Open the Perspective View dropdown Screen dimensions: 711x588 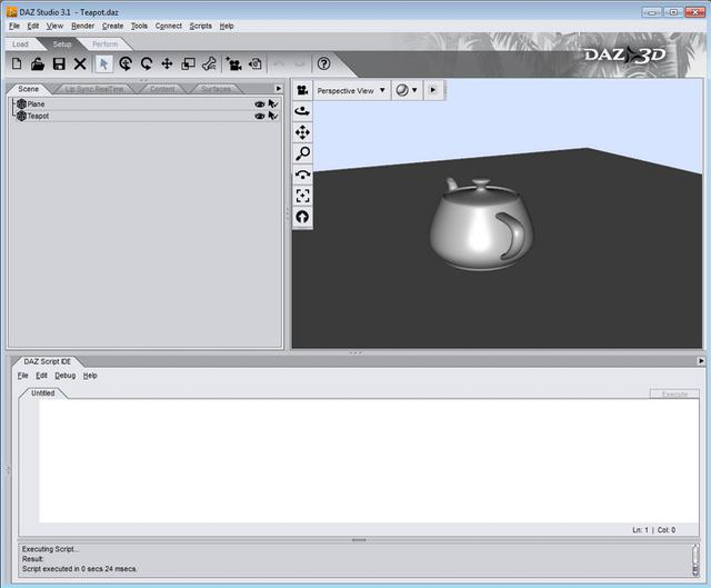(x=351, y=90)
